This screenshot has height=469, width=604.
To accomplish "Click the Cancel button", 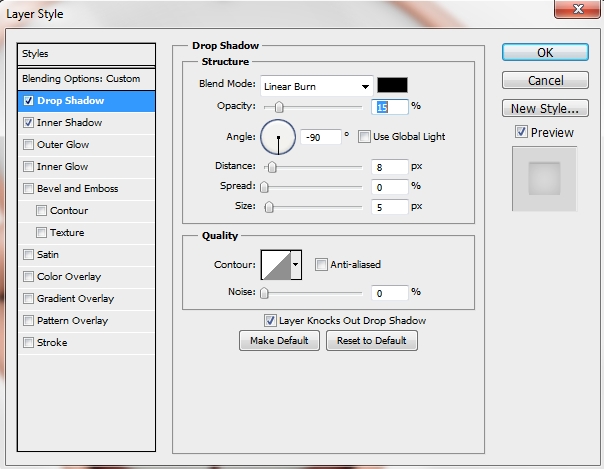I will tap(545, 80).
